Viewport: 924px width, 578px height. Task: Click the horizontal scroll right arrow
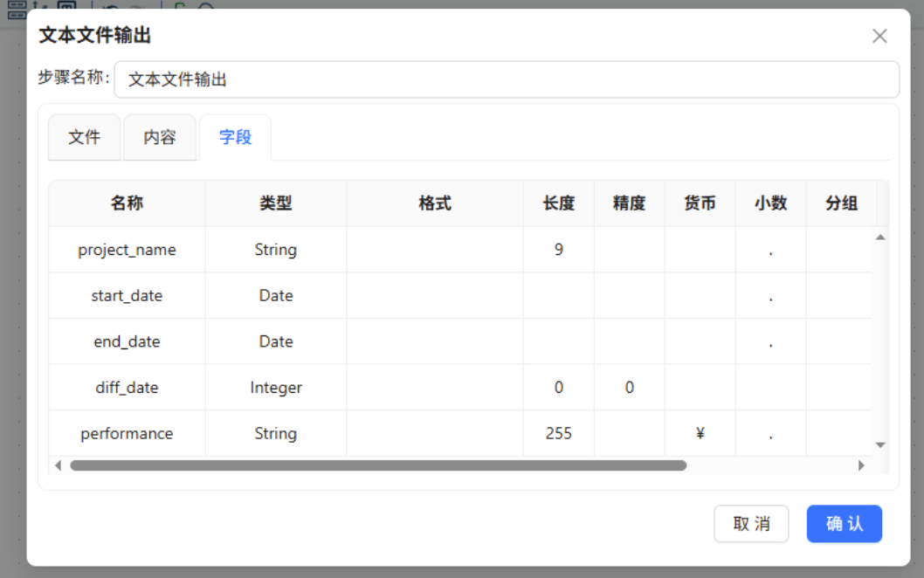[x=861, y=465]
